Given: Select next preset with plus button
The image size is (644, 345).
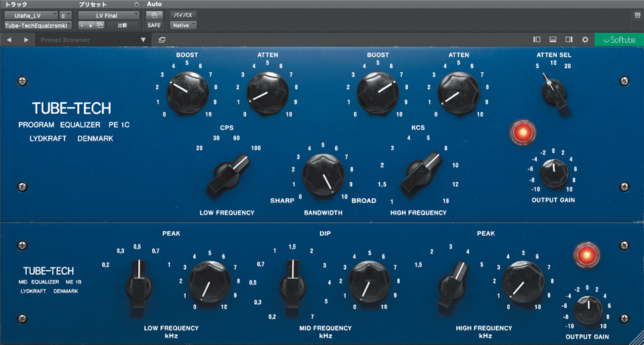Looking at the screenshot, I should pos(91,25).
